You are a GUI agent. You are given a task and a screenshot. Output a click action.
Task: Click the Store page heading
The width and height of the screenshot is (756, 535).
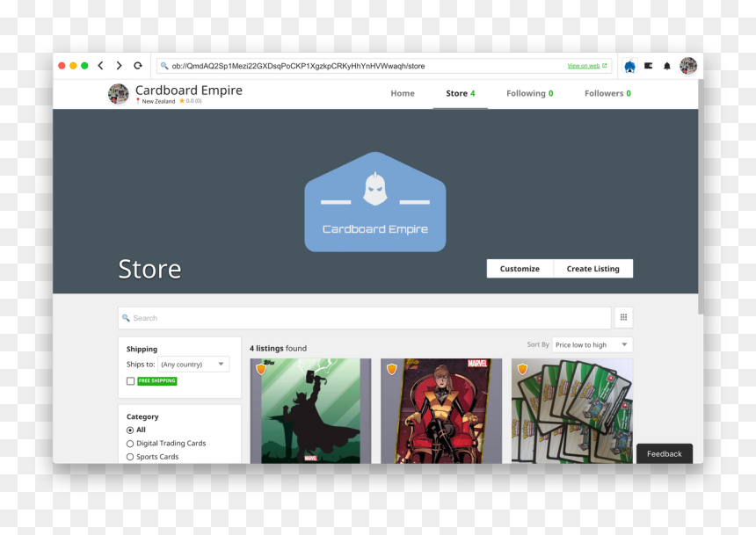coord(149,269)
